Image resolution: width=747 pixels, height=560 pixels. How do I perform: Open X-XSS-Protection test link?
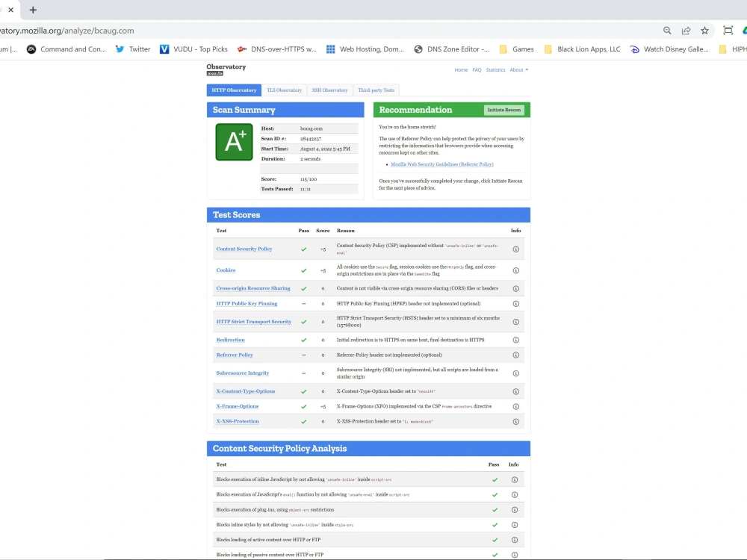[x=238, y=421]
